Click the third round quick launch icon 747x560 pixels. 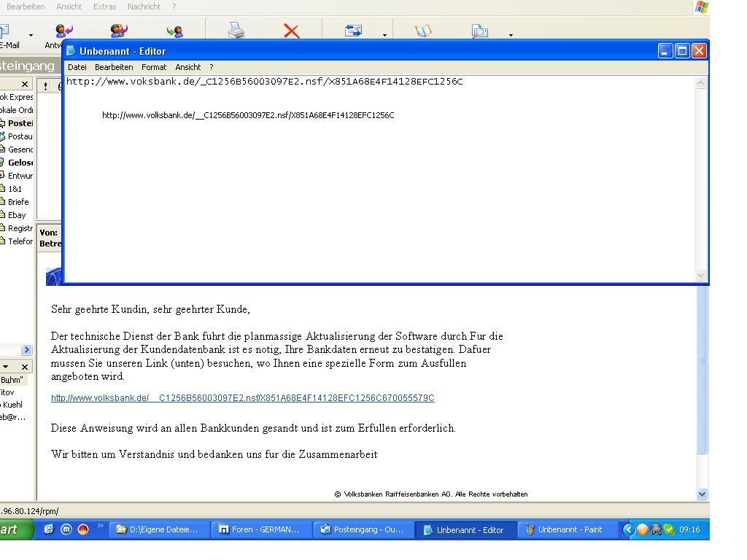point(83,529)
